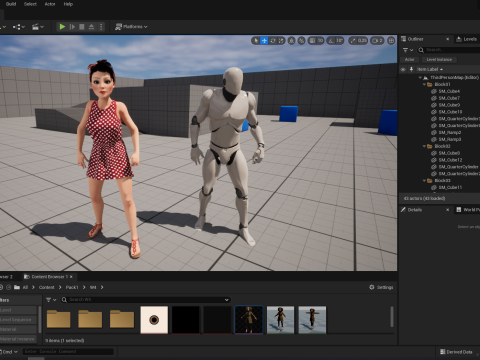480x360 pixels.
Task: Sort Outliner by Item Label header
Action: tap(430, 69)
